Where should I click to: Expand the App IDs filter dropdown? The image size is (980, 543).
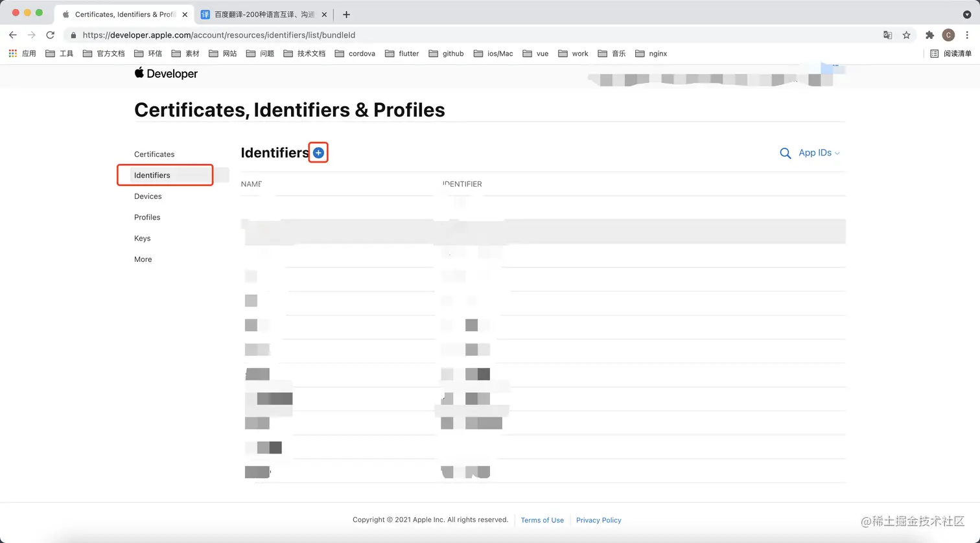tap(819, 153)
